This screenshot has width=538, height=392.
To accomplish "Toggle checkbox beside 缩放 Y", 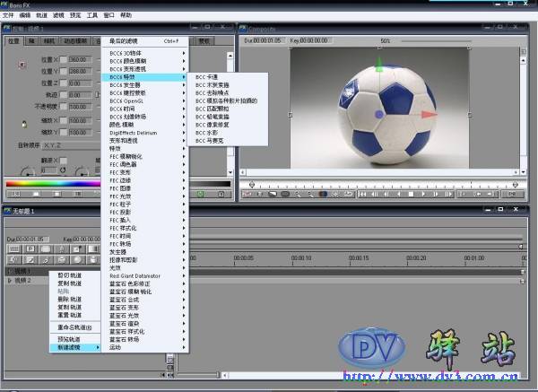I will (64, 132).
